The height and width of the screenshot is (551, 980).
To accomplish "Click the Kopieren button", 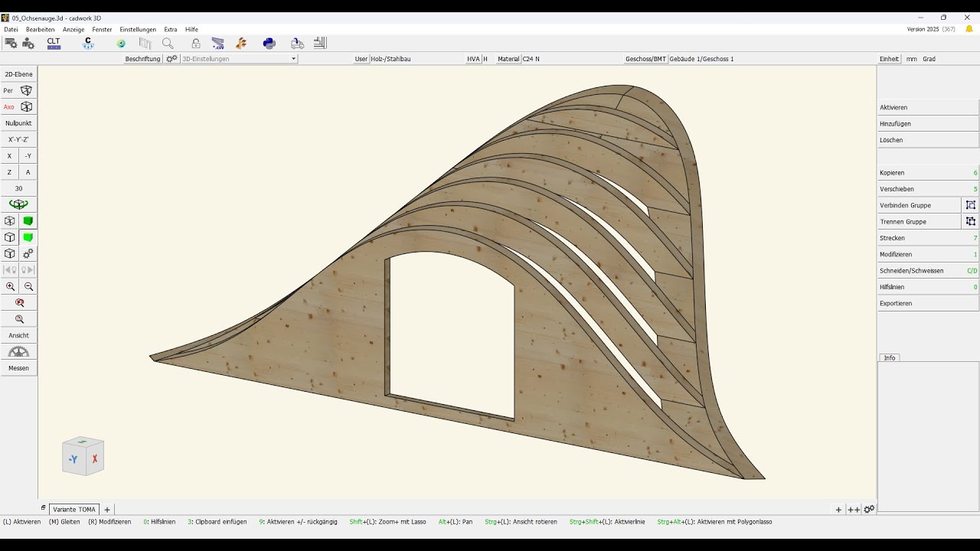I will click(928, 173).
